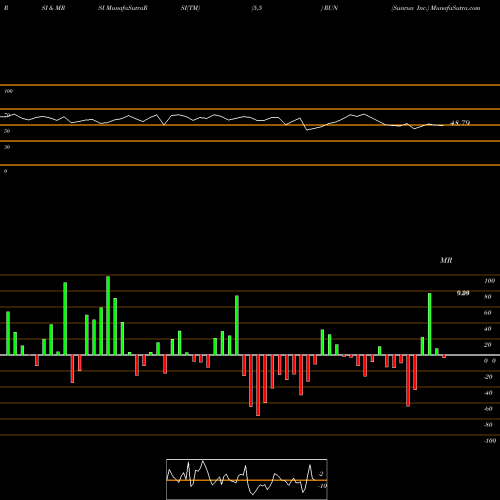
Task: Click the -100 axis label of the MR scale
Action: pyautogui.click(x=489, y=441)
